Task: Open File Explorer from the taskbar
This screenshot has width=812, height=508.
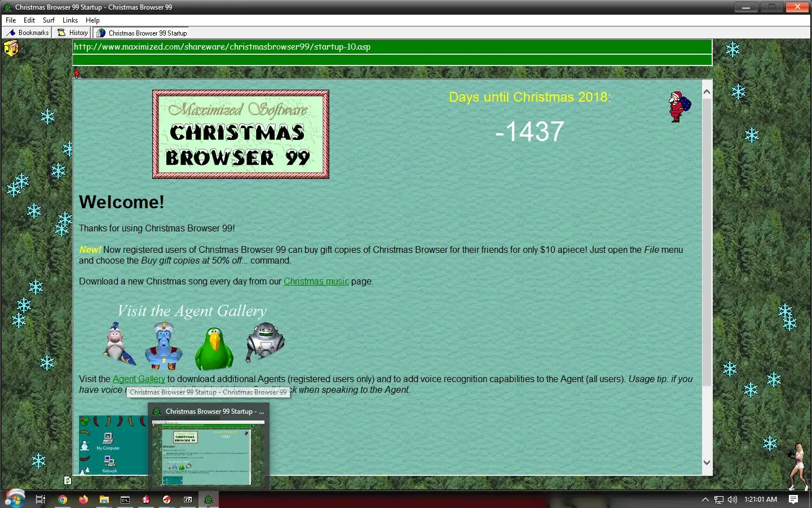Action: click(104, 500)
